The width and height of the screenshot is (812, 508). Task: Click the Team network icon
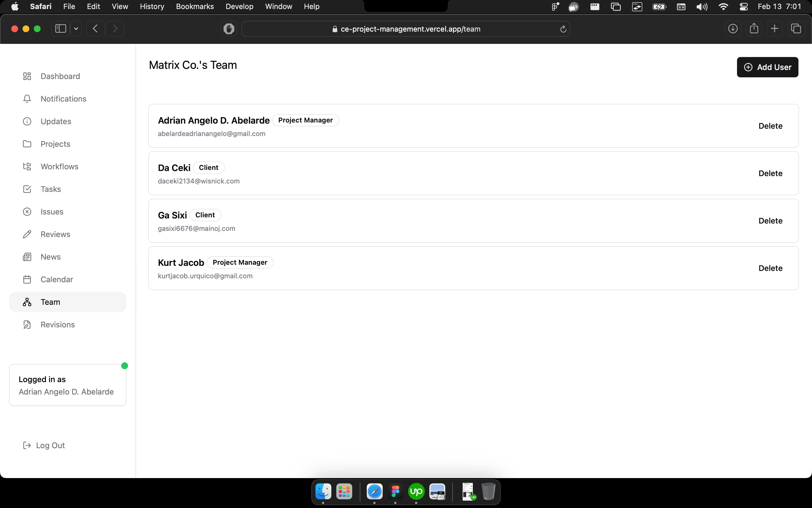coord(27,302)
